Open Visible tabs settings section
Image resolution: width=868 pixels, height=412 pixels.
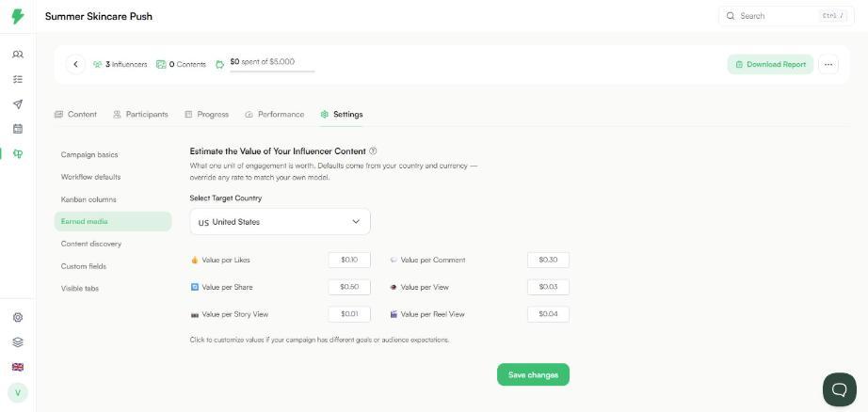pos(113,288)
